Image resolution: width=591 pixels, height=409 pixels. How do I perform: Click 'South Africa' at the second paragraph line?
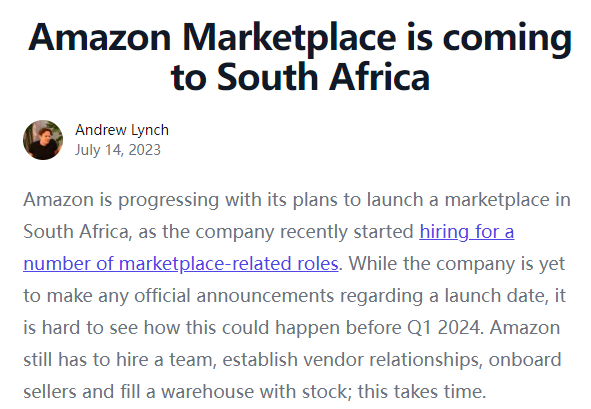(76, 231)
